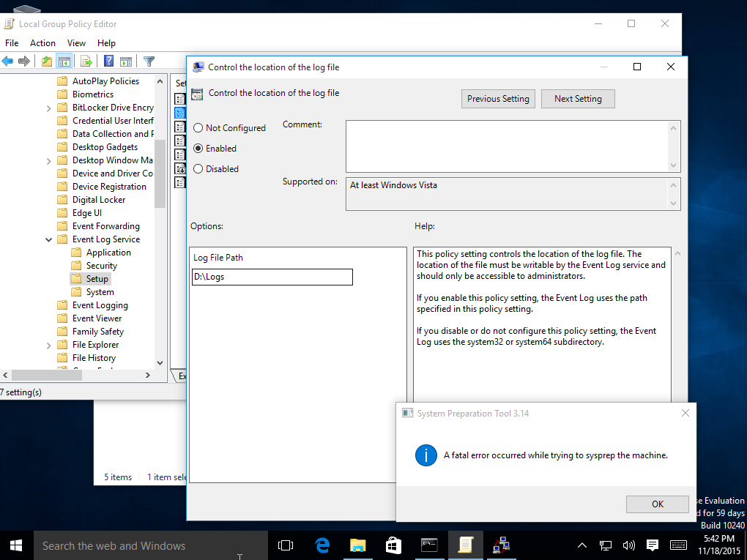747x560 pixels.
Task: Open the Help menu
Action: (106, 43)
